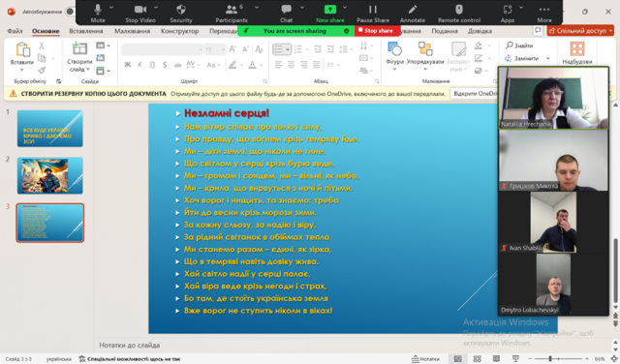The height and width of the screenshot is (364, 620).
Task: Open Zoom Apps
Action: 508,13
